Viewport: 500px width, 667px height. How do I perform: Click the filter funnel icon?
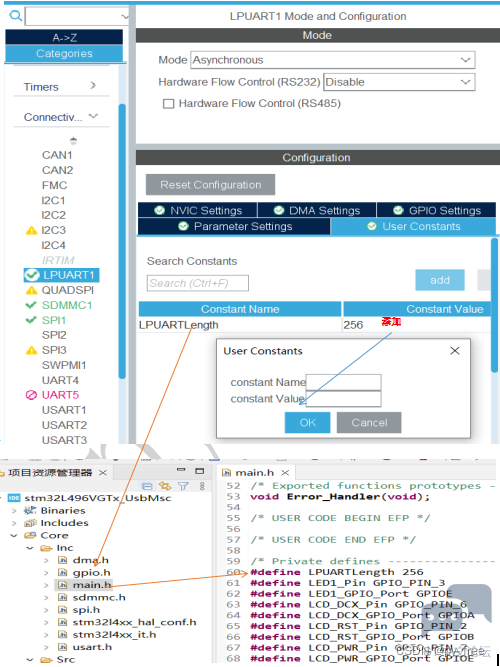[x=183, y=486]
